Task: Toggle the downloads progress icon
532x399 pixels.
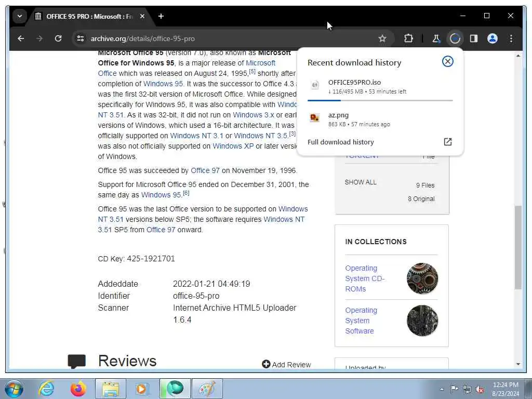Action: [455, 38]
